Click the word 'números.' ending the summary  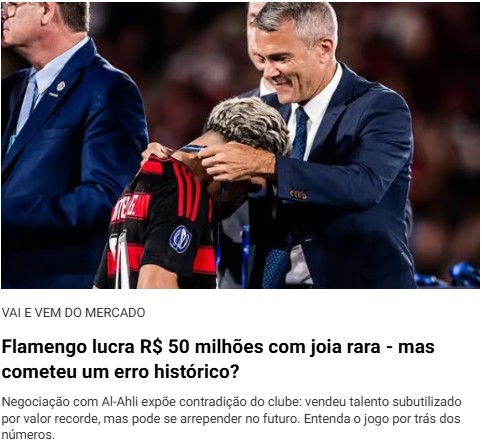[x=28, y=435]
